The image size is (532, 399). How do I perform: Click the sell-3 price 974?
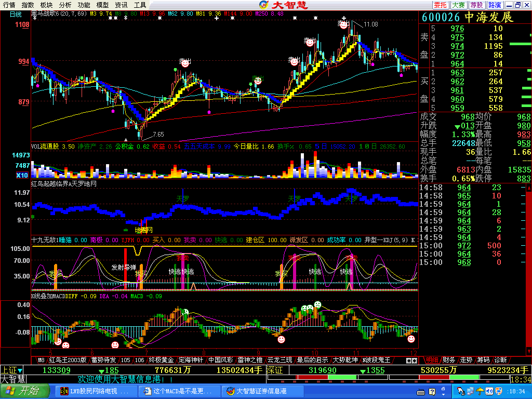457,46
